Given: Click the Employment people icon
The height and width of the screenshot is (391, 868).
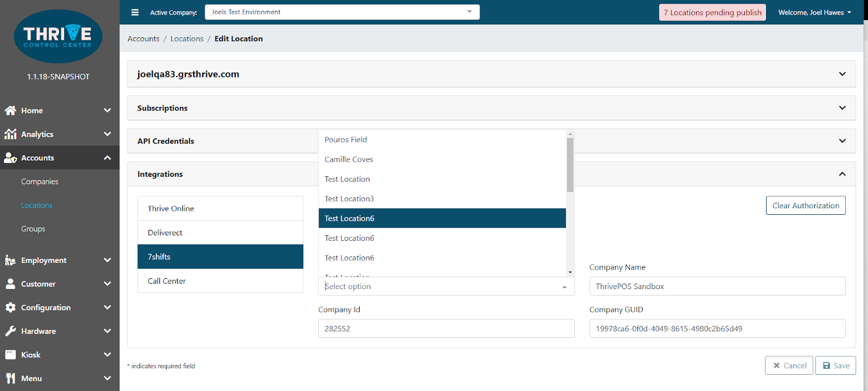Looking at the screenshot, I should (10, 260).
